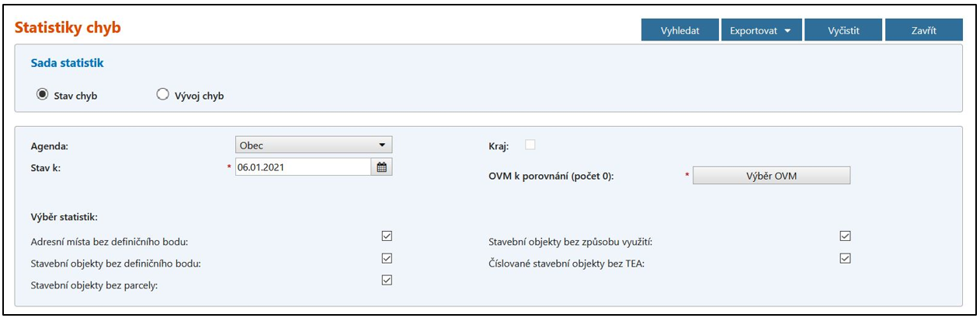The height and width of the screenshot is (318, 980).
Task: Click the Exportovat dropdown arrow
Action: pos(787,31)
